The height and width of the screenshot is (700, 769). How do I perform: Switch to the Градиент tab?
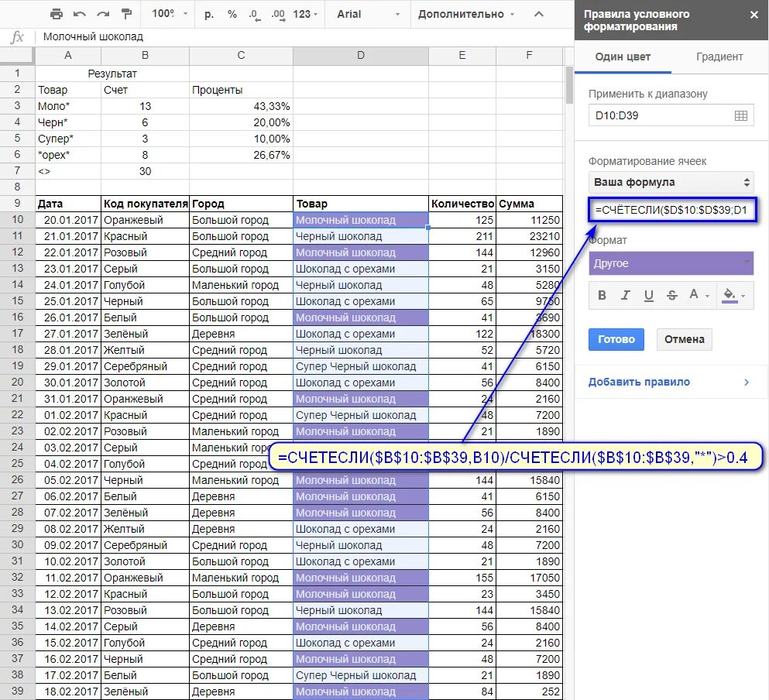(x=719, y=57)
